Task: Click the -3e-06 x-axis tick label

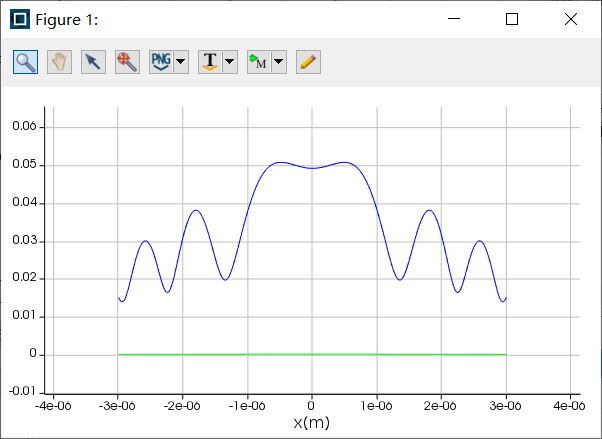Action: pos(117,406)
